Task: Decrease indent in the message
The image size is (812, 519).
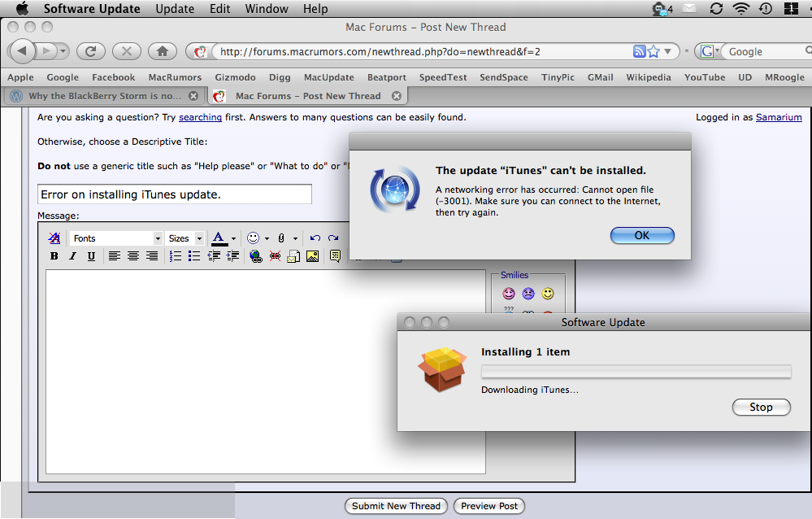Action: pos(213,256)
